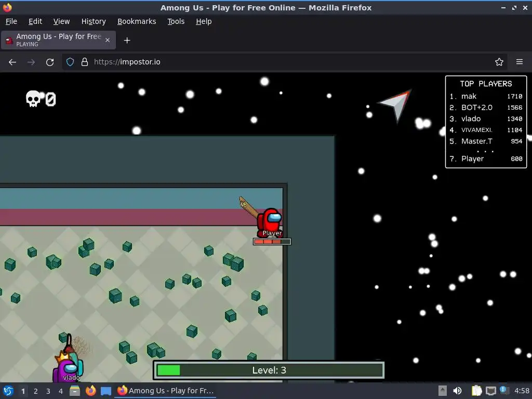Click the TOP PLAYERS heading

pyautogui.click(x=486, y=84)
